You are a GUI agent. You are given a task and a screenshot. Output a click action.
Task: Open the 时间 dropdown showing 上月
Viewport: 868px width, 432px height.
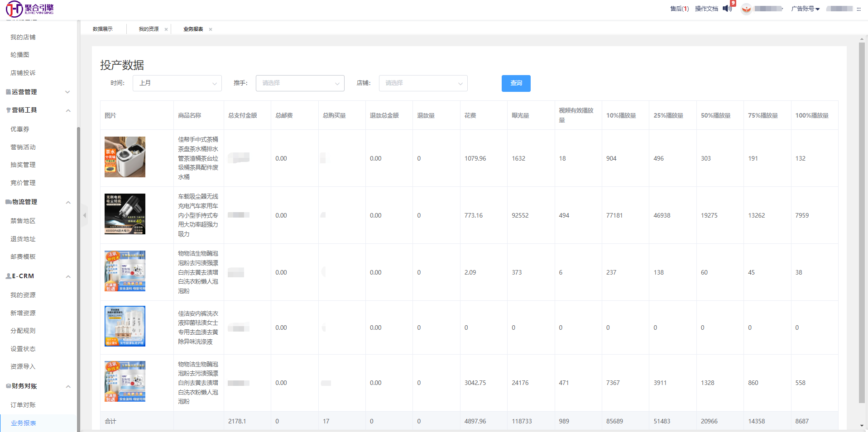coord(177,83)
